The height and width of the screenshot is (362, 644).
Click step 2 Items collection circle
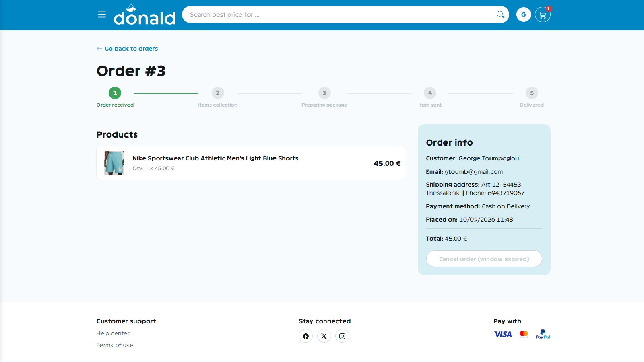point(218,93)
